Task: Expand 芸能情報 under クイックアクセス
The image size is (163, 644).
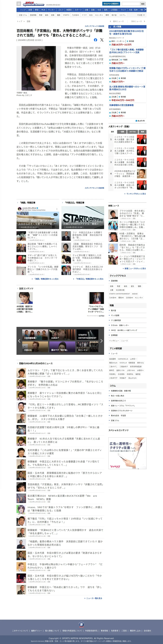Action: [x=127, y=281]
